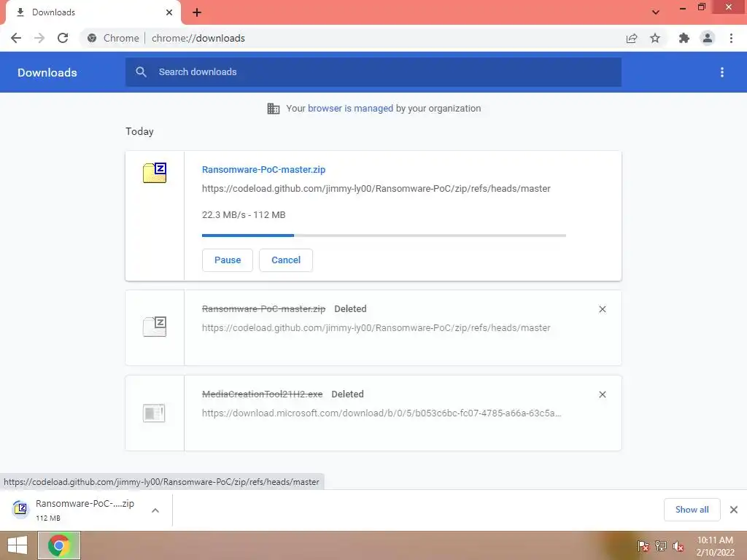Open the active Ransomware-PoC-master.zip link

tap(263, 169)
